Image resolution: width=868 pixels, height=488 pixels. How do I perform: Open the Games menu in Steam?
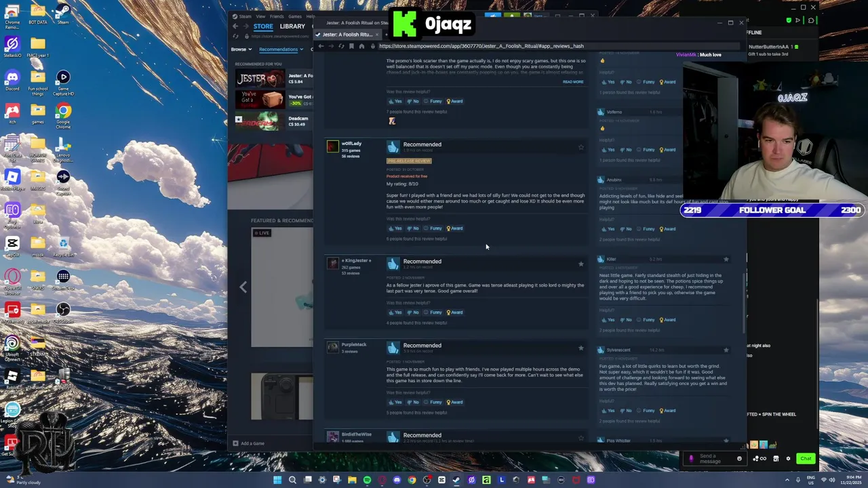click(295, 16)
